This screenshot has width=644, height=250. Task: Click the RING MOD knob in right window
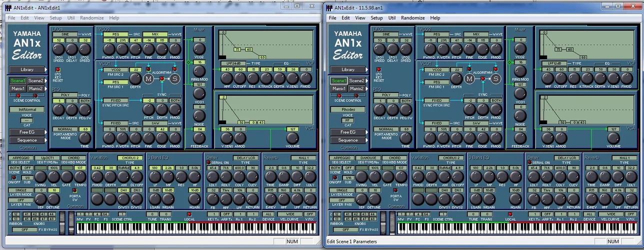coord(520,71)
